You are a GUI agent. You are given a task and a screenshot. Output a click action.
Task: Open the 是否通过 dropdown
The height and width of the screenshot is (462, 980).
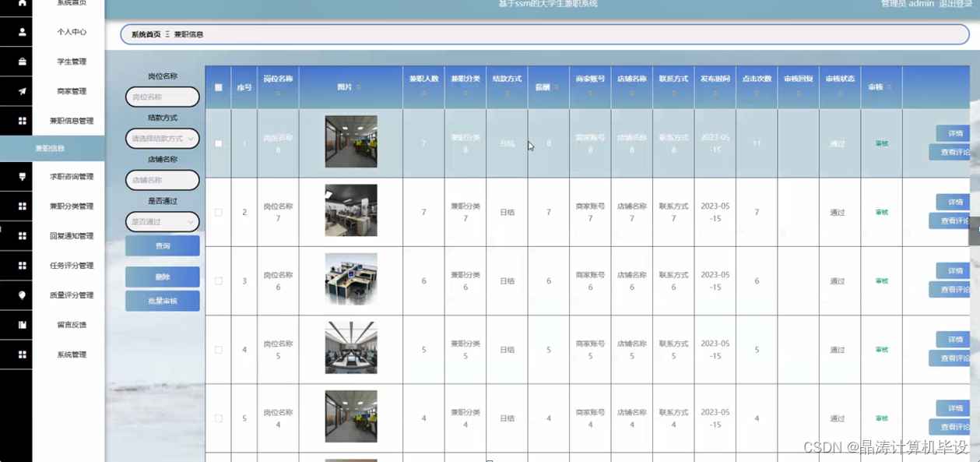click(x=163, y=222)
